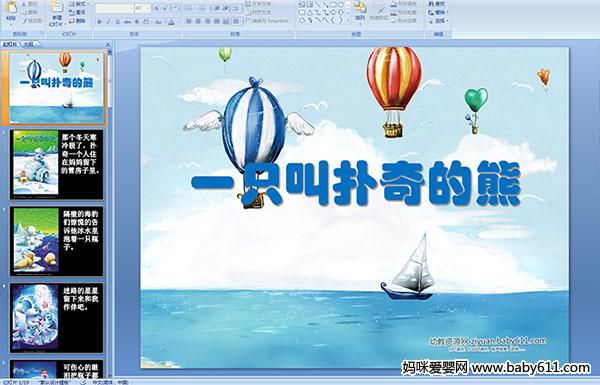Viewport: 600px width, 385px height.
Task: Click the New Slide icon
Action: coord(57,9)
